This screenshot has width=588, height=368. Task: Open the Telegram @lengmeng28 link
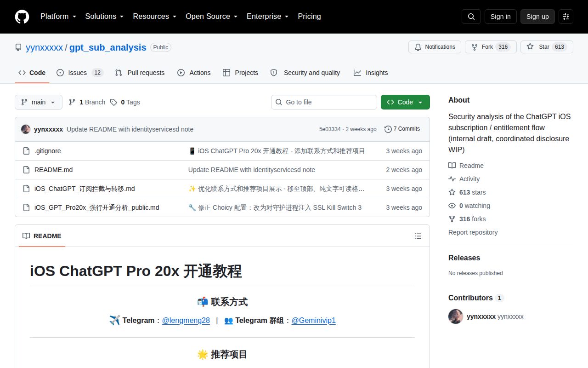[x=186, y=321]
